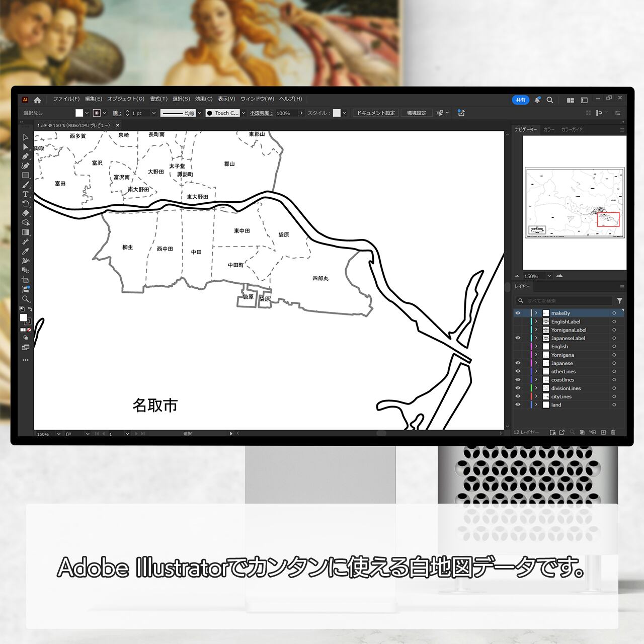Open the search icon in top bar

pyautogui.click(x=550, y=100)
